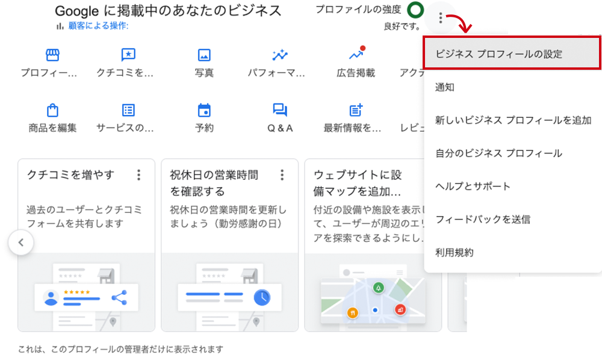Click the 広告掲載 trending arrow icon
The width and height of the screenshot is (602, 364).
[x=356, y=54]
